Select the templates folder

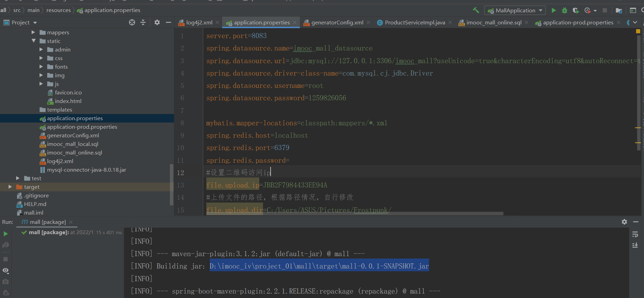[x=56, y=110]
